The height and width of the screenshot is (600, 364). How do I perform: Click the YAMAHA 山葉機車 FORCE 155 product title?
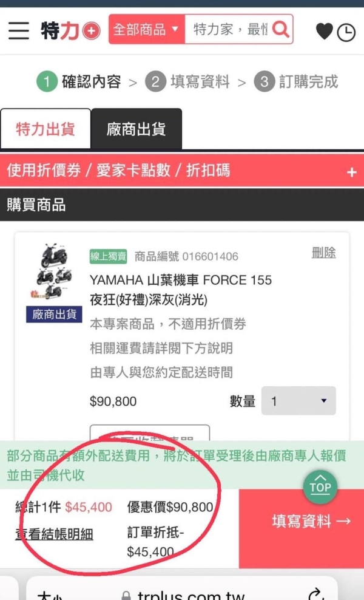pyautogui.click(x=180, y=290)
